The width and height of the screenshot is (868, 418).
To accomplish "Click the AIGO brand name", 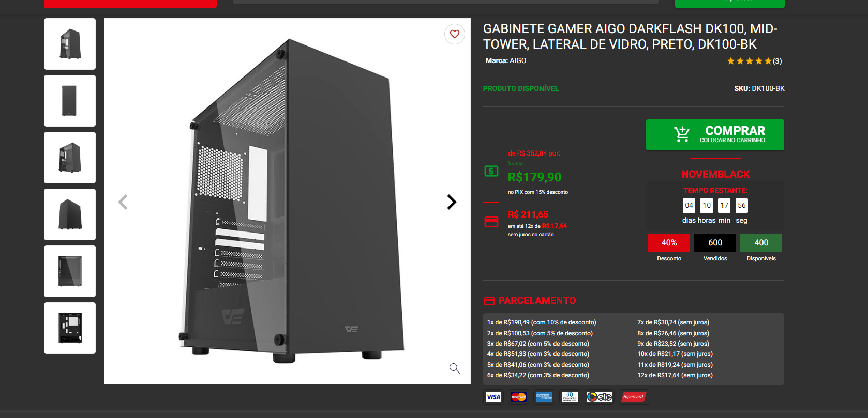I will [x=518, y=60].
